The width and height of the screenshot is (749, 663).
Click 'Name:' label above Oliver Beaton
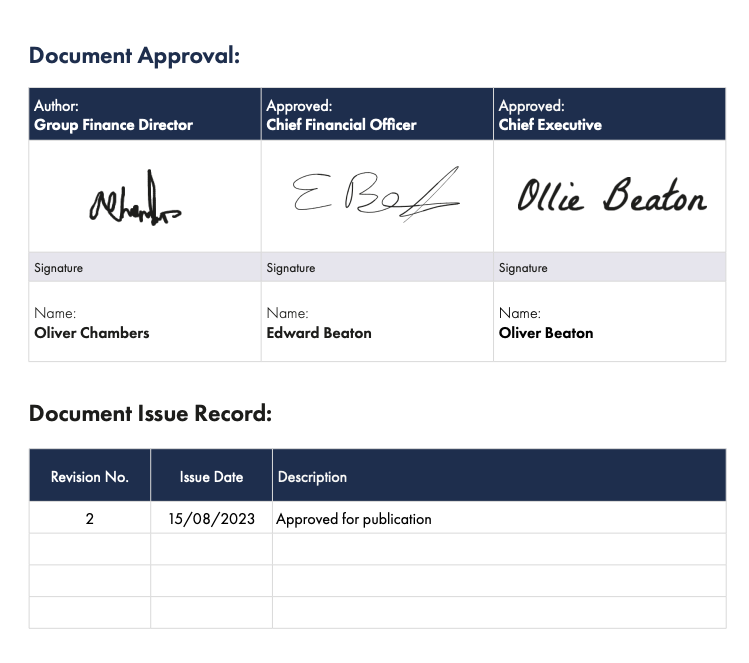click(519, 313)
